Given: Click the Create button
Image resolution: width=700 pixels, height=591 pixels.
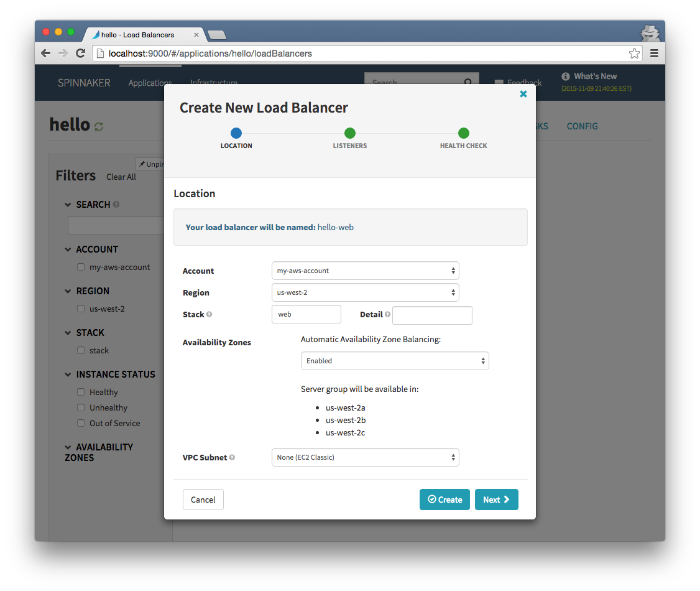Looking at the screenshot, I should point(444,500).
